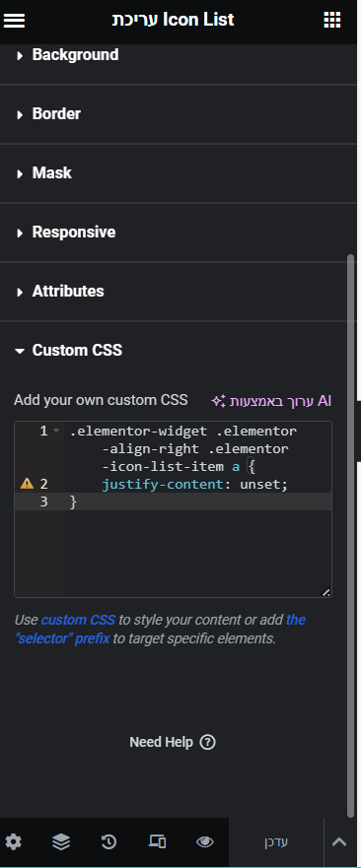The height and width of the screenshot is (868, 361).
Task: Expand the Background section
Action: point(178,55)
